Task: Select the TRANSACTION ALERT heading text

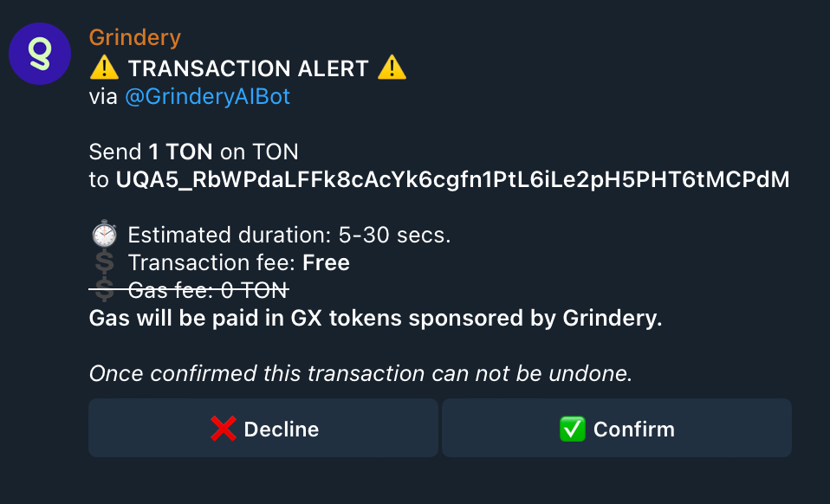Action: click(x=248, y=68)
